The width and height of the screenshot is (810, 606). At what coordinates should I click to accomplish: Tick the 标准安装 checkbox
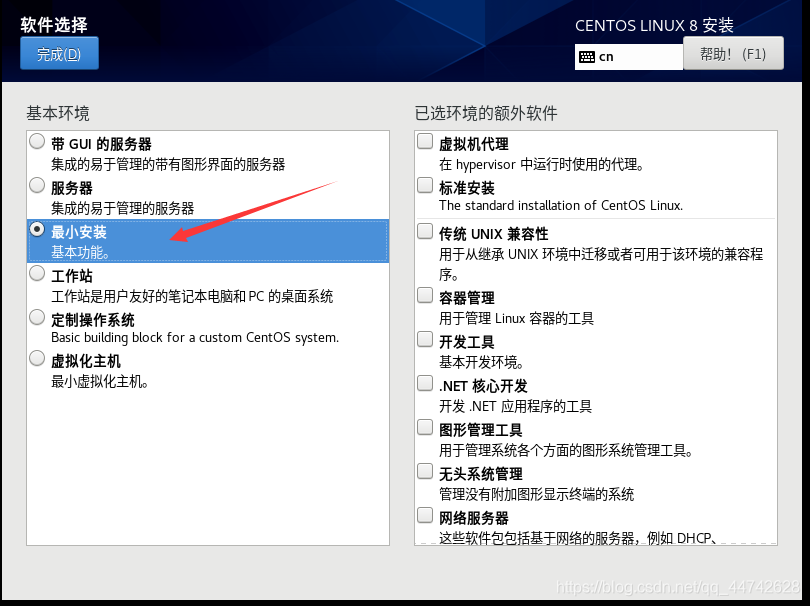coord(425,185)
